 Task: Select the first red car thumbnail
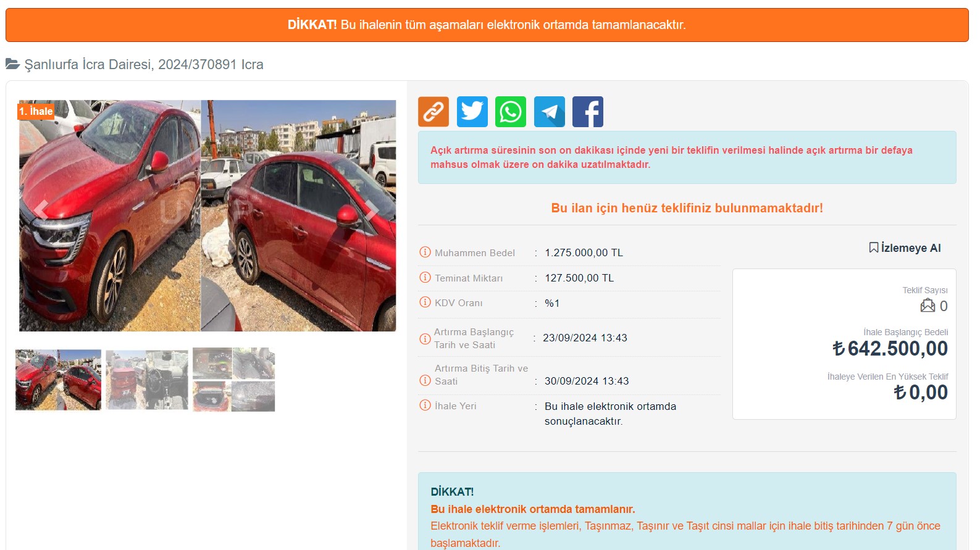point(58,380)
